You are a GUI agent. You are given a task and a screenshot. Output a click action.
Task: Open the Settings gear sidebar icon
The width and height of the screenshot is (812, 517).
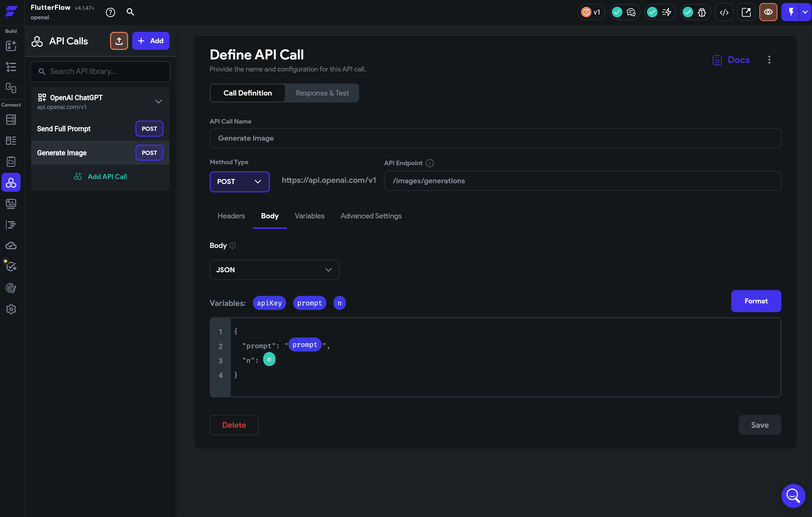[11, 309]
